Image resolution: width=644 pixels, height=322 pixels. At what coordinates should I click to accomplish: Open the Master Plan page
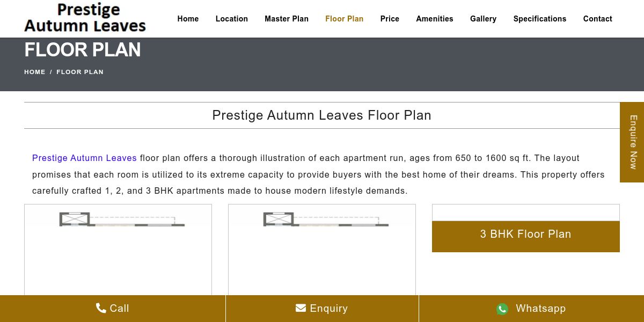pos(286,19)
